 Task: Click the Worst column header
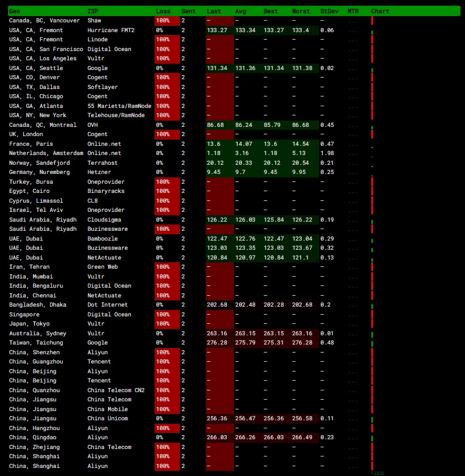coord(301,11)
